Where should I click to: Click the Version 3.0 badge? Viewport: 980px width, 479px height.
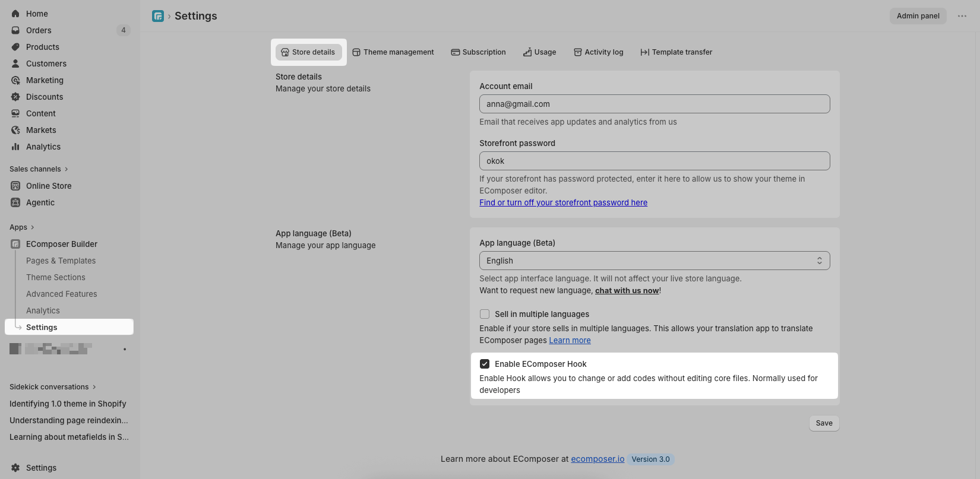click(x=651, y=459)
